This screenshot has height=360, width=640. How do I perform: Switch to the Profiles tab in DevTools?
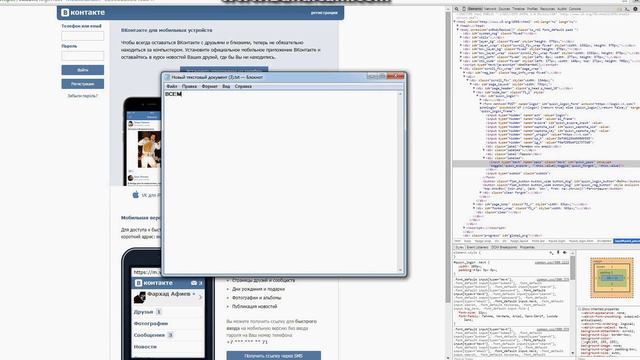[532, 9]
